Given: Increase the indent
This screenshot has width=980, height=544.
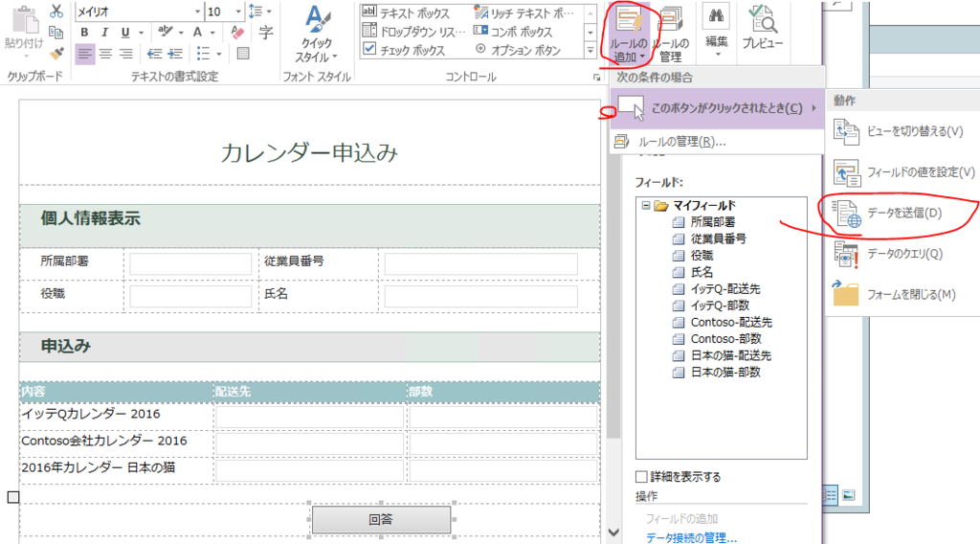Looking at the screenshot, I should (x=176, y=54).
